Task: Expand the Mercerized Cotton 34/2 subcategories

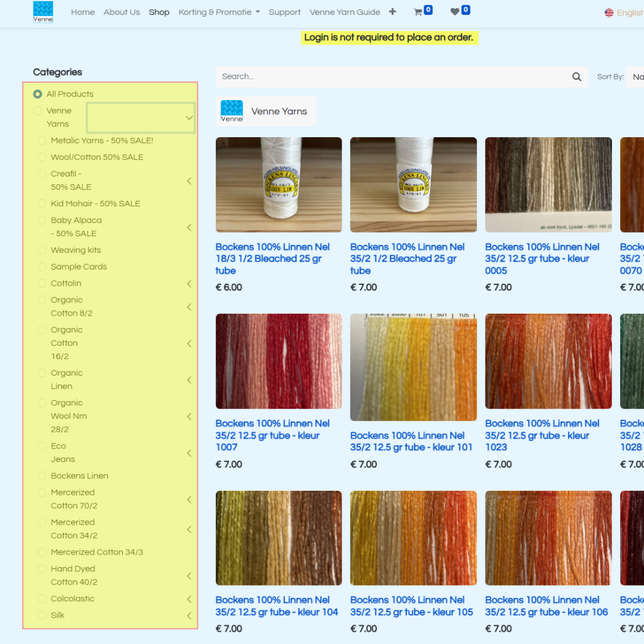Action: click(190, 530)
